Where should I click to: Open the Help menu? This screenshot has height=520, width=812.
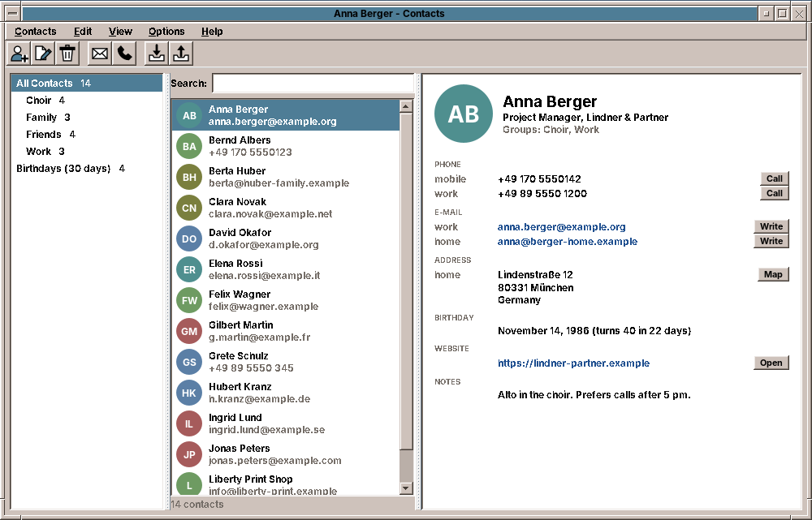coord(212,32)
